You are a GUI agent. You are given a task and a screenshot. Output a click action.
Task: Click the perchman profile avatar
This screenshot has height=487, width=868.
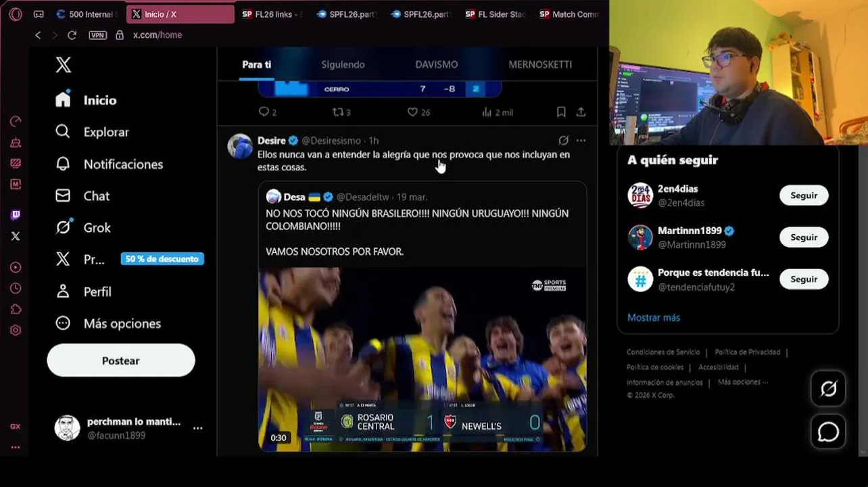pos(67,428)
